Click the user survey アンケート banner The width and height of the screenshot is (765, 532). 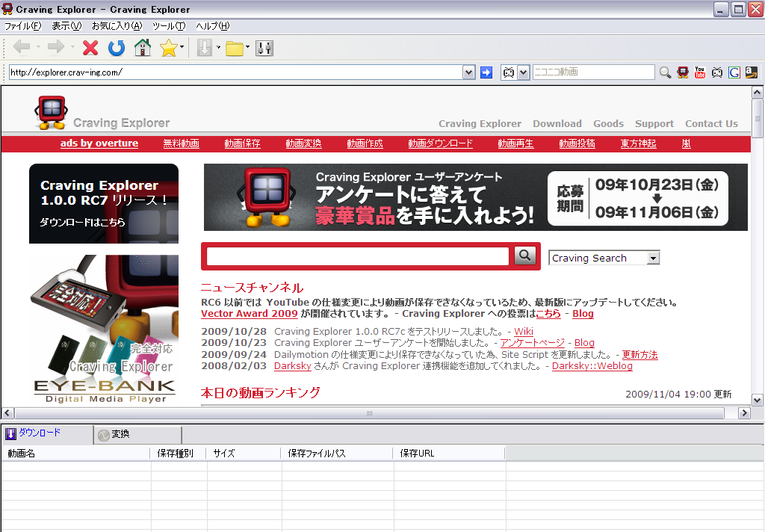pos(476,197)
